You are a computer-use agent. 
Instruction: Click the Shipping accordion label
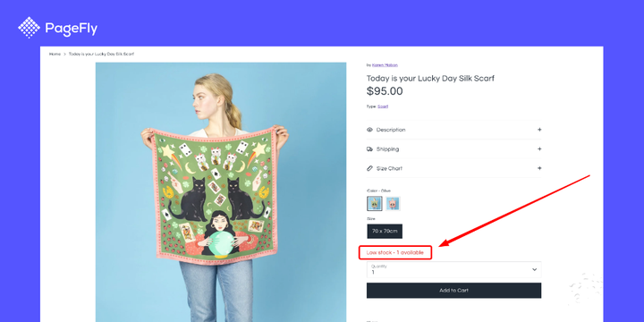coord(387,149)
